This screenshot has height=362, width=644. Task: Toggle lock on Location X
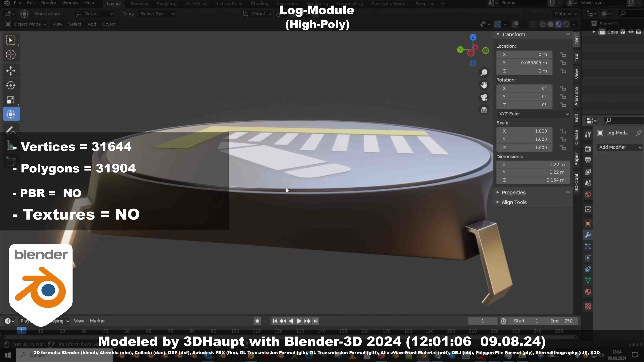coord(563,54)
